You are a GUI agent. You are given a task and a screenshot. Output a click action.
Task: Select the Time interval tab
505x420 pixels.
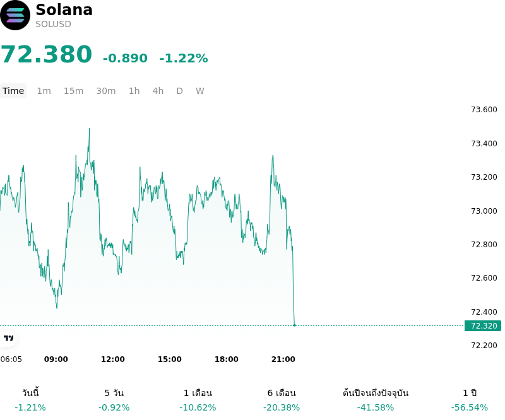(13, 91)
